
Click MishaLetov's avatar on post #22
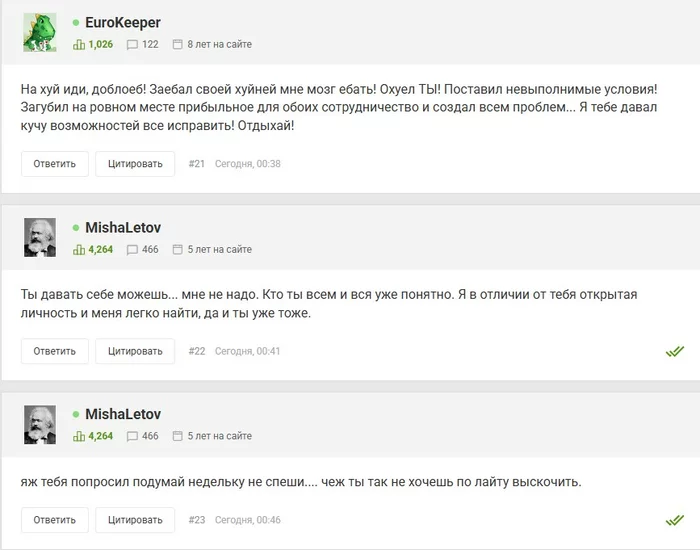click(39, 238)
